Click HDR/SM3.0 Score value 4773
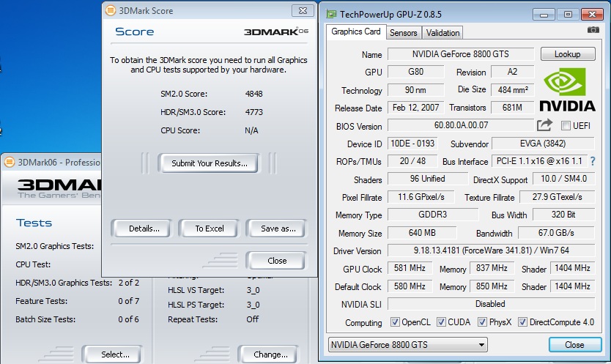This screenshot has height=364, width=611. 254,112
